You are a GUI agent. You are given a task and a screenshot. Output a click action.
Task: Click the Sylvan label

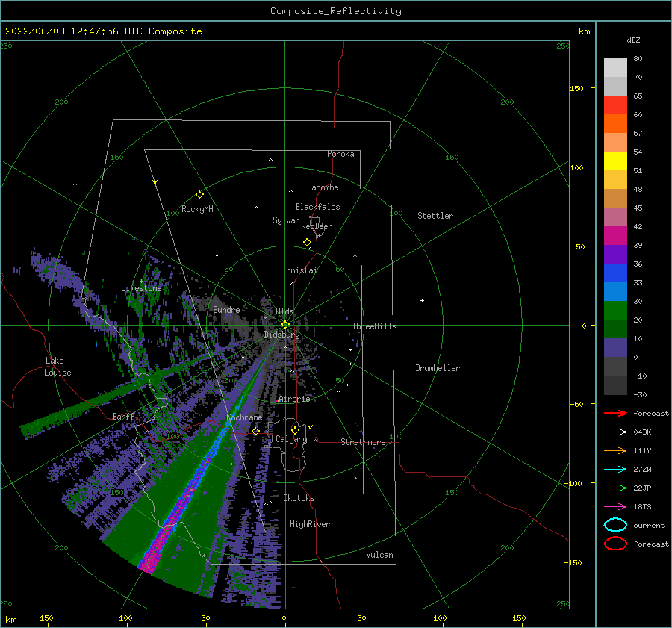(286, 220)
